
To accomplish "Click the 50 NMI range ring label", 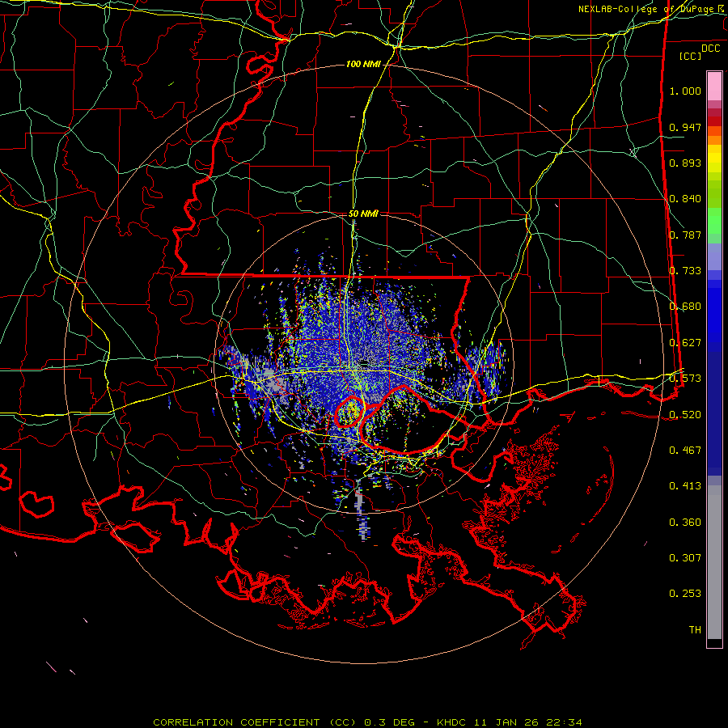I will coord(363,214).
